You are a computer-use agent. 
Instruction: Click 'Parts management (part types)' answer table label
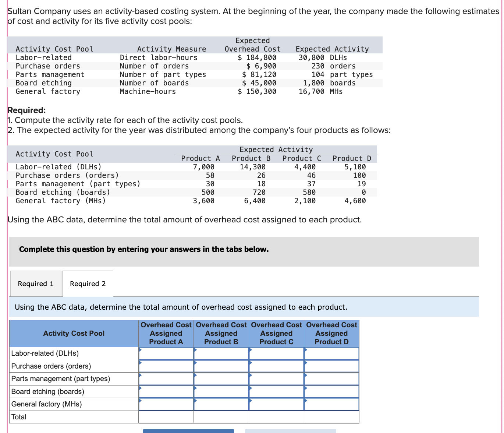pos(61,379)
